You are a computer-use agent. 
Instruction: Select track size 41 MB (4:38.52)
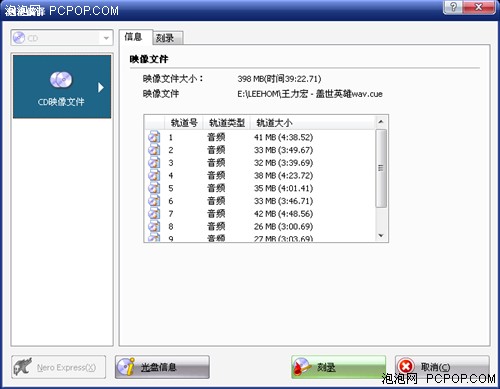pos(283,137)
